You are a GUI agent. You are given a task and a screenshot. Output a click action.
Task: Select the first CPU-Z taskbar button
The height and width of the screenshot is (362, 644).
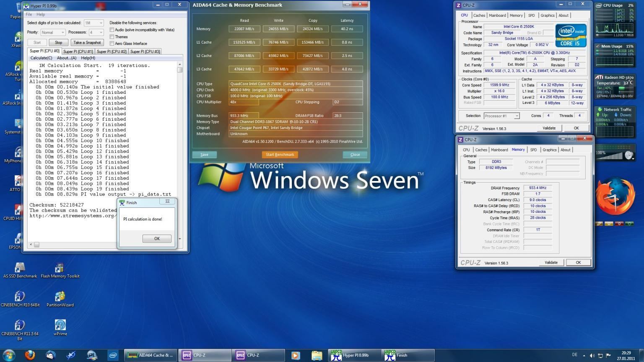(x=205, y=355)
